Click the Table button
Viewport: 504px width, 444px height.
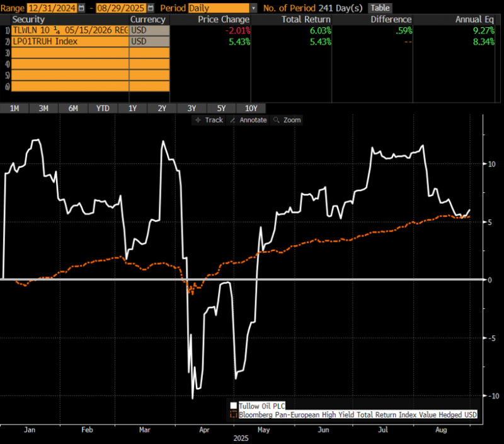(x=379, y=8)
